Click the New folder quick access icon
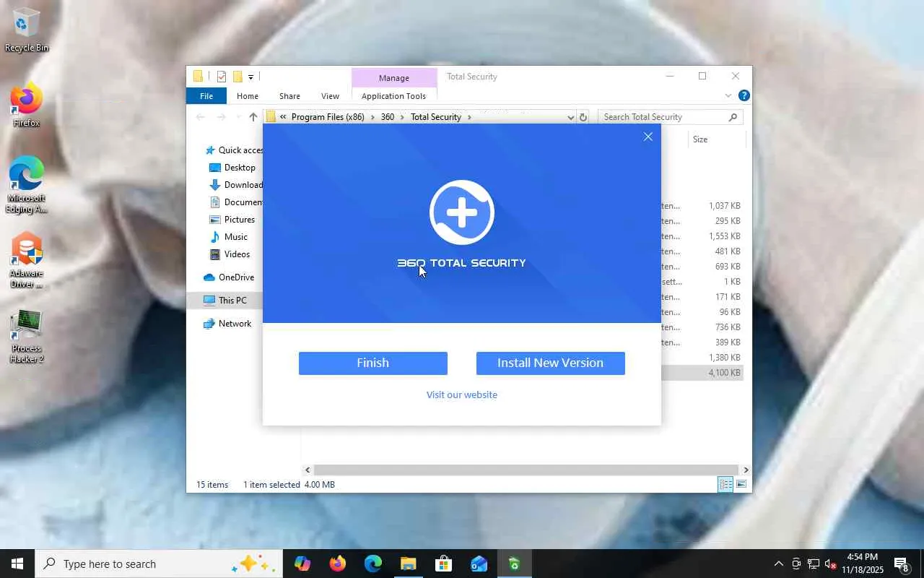 (237, 77)
